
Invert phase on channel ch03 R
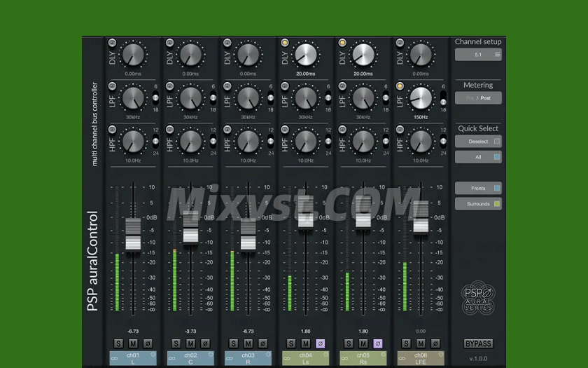[262, 343]
